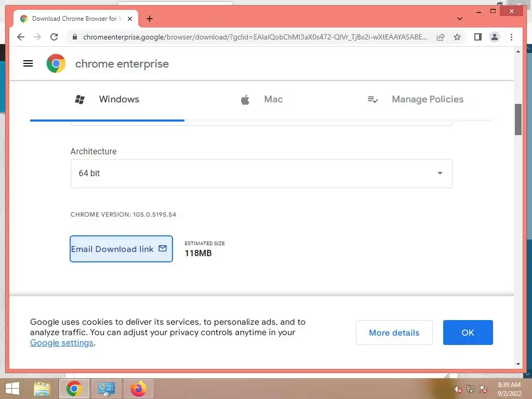Open the Windows Start menu
The height and width of the screenshot is (399, 532).
tap(12, 389)
